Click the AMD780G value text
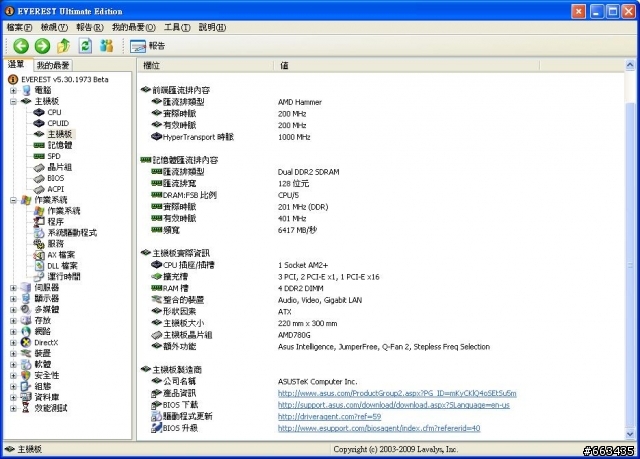 [x=294, y=335]
